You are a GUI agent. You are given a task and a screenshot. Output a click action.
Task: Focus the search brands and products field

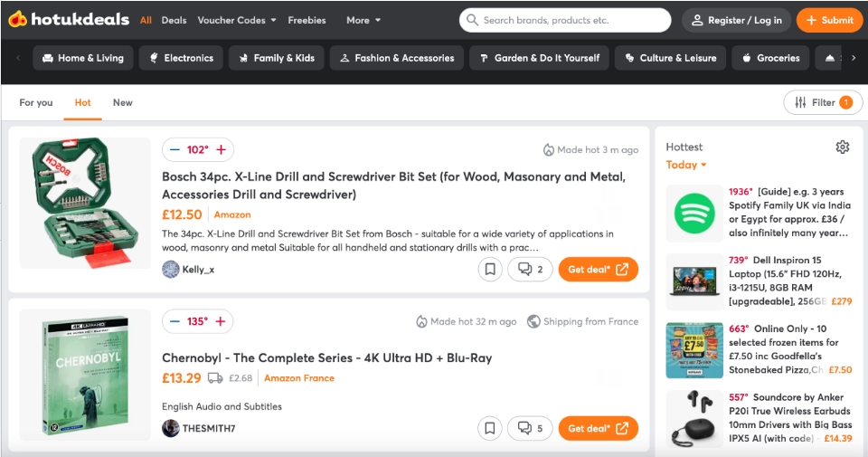[x=565, y=20]
